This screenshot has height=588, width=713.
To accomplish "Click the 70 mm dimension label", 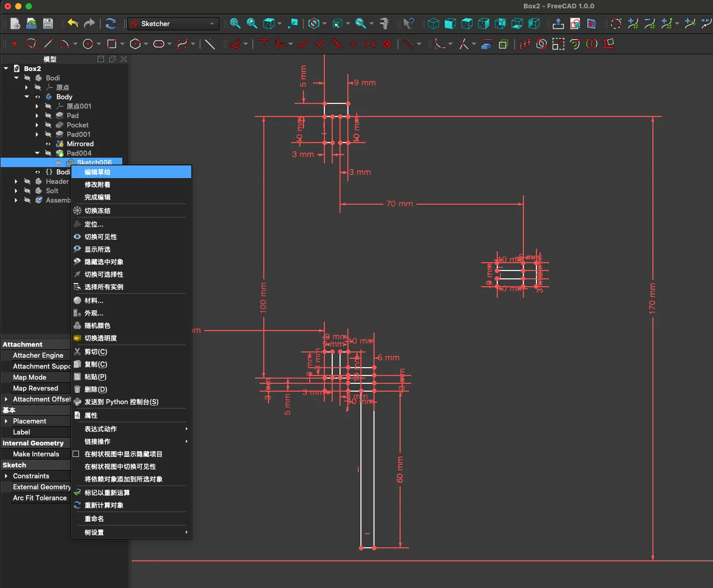I will coord(400,204).
